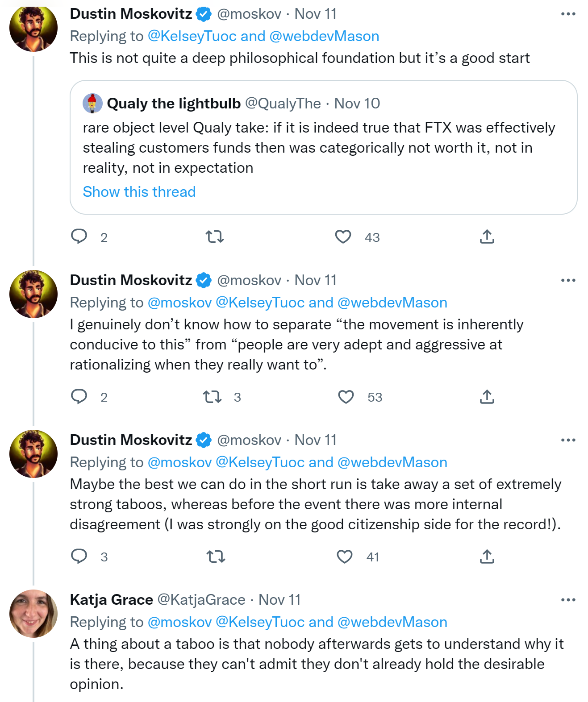Viewport: 588px width, 702px height.
Task: Open more options on Katja Grace's tweet
Action: tap(568, 600)
